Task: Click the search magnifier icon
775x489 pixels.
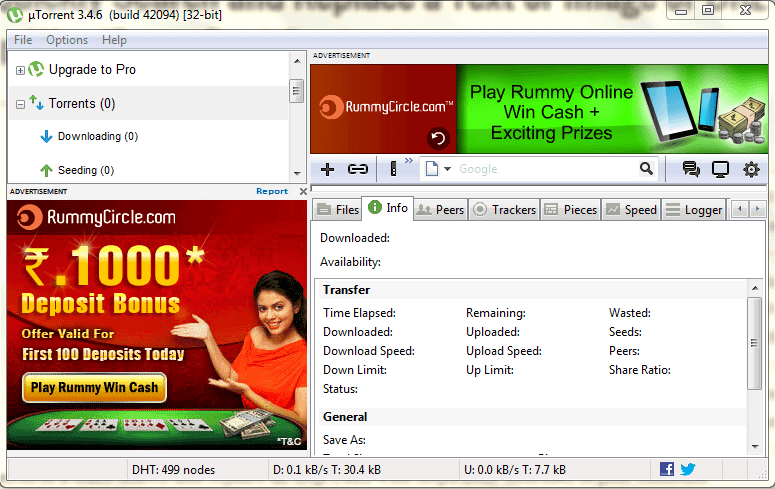Action: click(x=646, y=169)
